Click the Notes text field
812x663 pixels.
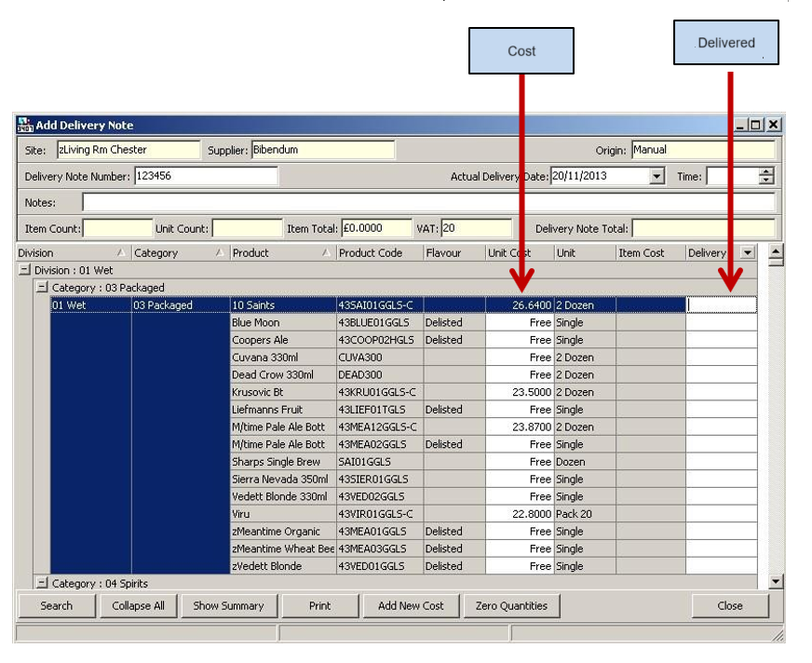click(428, 202)
